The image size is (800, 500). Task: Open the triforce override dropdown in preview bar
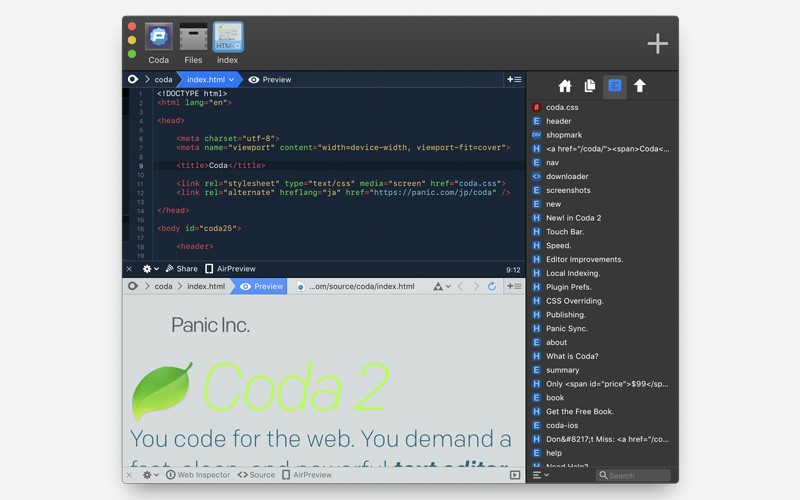coord(442,287)
